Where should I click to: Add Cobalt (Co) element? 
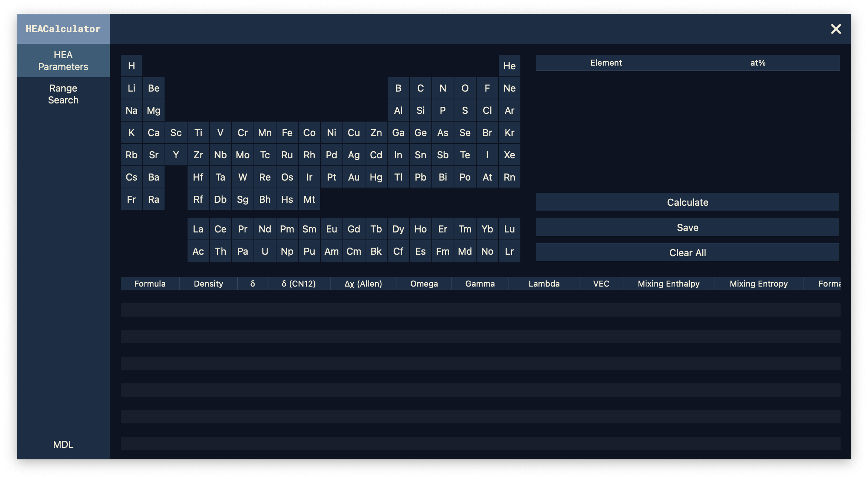click(x=309, y=132)
